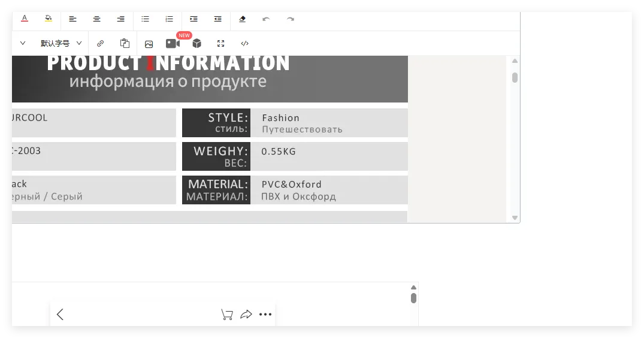Image resolution: width=644 pixels, height=338 pixels.
Task: Click the 'WEIGHY:' label cell
Action: 216,156
